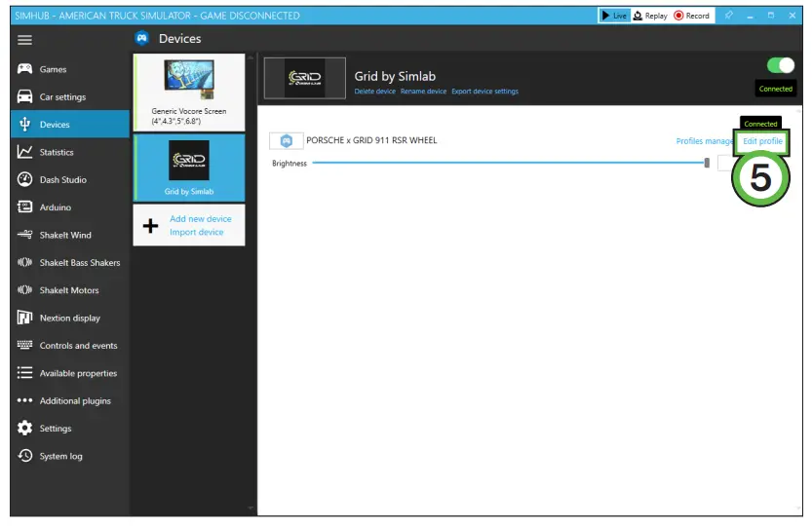Screen dimensions: 812x526
Task: Click Edit profile link
Action: pyautogui.click(x=762, y=141)
